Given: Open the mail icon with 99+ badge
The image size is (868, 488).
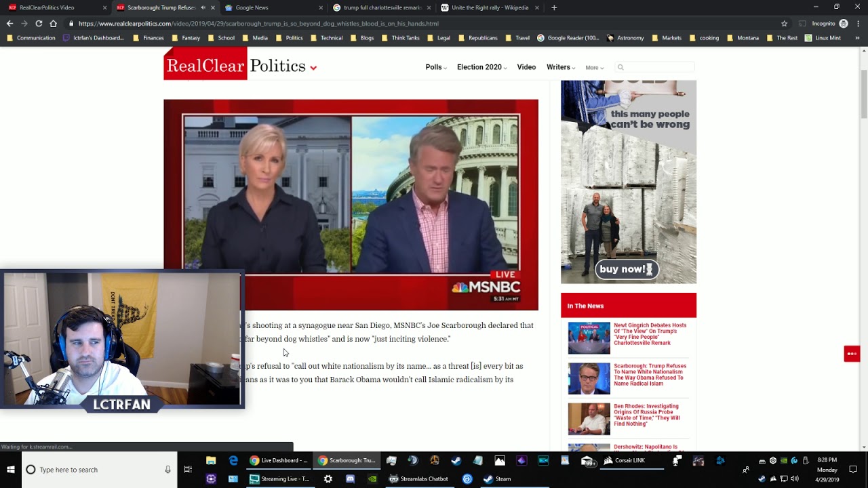Looking at the screenshot, I should [588, 461].
